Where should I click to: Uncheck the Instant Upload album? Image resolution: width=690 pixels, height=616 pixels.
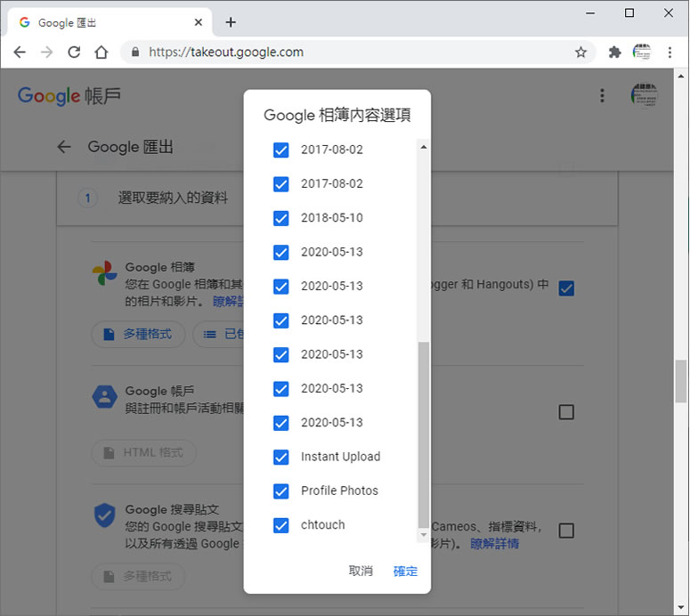pyautogui.click(x=281, y=458)
